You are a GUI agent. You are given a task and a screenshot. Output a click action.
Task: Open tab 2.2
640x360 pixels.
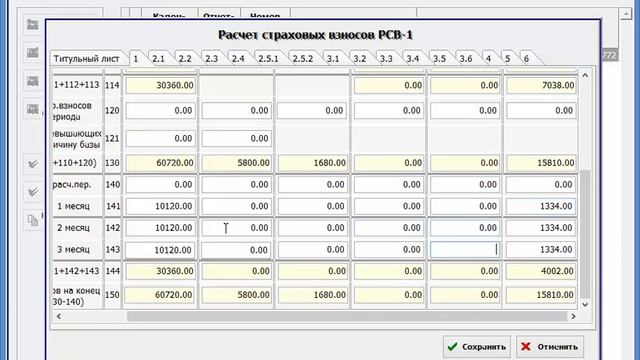tap(185, 59)
